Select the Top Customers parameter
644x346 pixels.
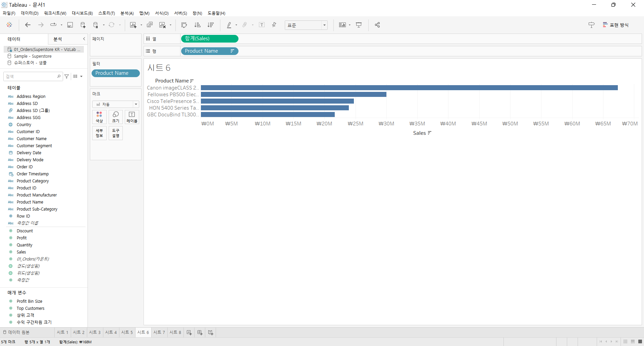pyautogui.click(x=30, y=308)
